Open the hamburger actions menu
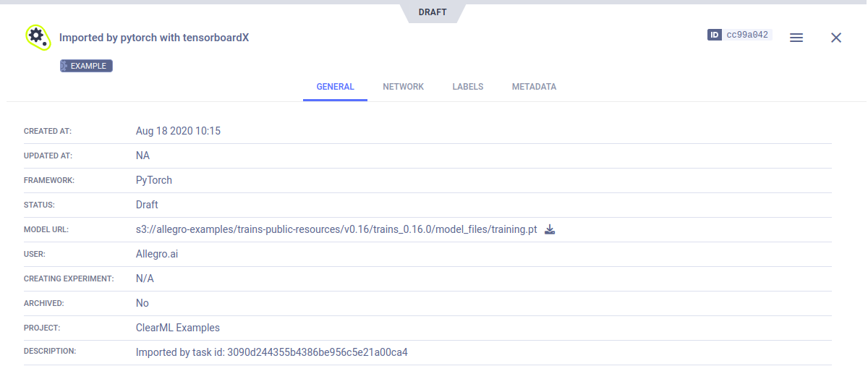The image size is (868, 387). (796, 38)
